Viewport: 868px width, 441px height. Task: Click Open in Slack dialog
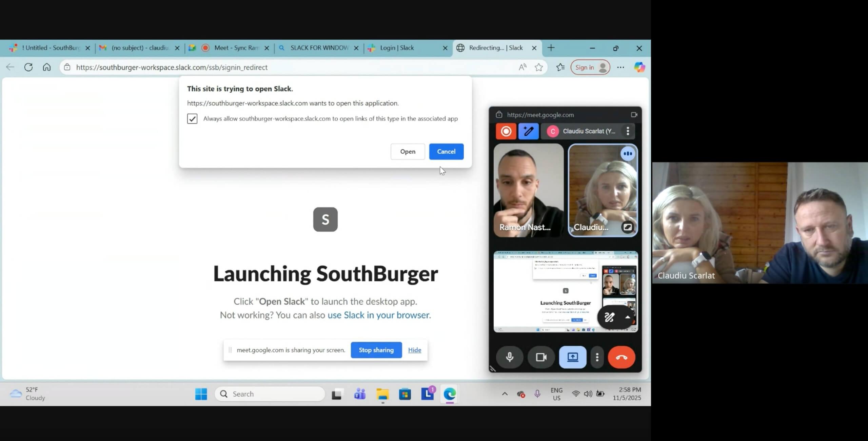407,152
